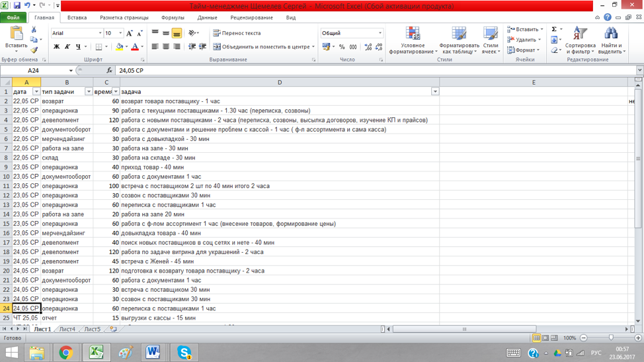The image size is (644, 362).
Task: Click the font color red A swatch
Action: tap(134, 47)
